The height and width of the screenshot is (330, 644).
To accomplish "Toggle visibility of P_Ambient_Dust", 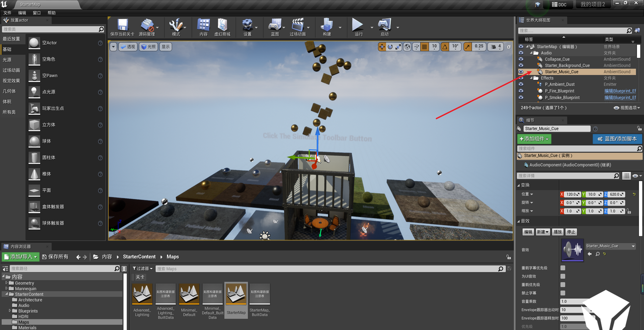I will (x=521, y=85).
